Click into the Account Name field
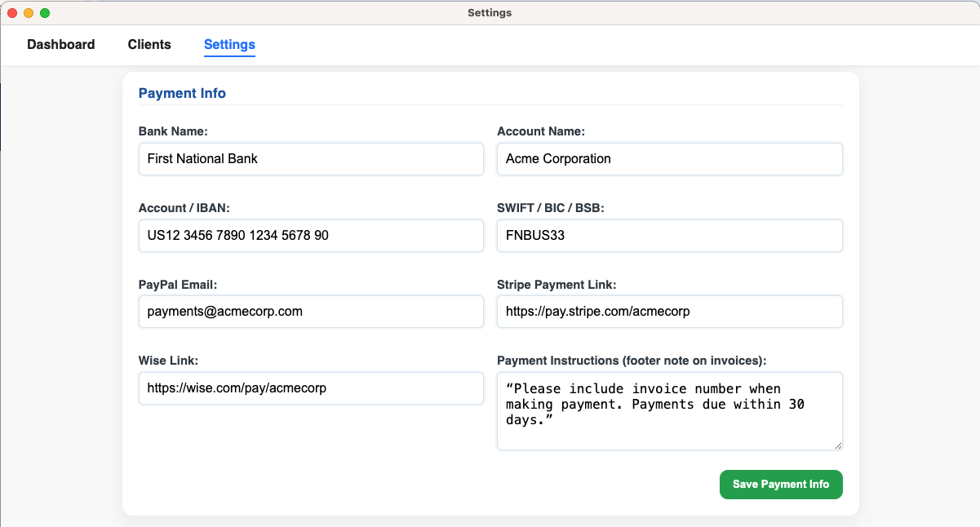Viewport: 980px width, 527px height. (x=669, y=159)
